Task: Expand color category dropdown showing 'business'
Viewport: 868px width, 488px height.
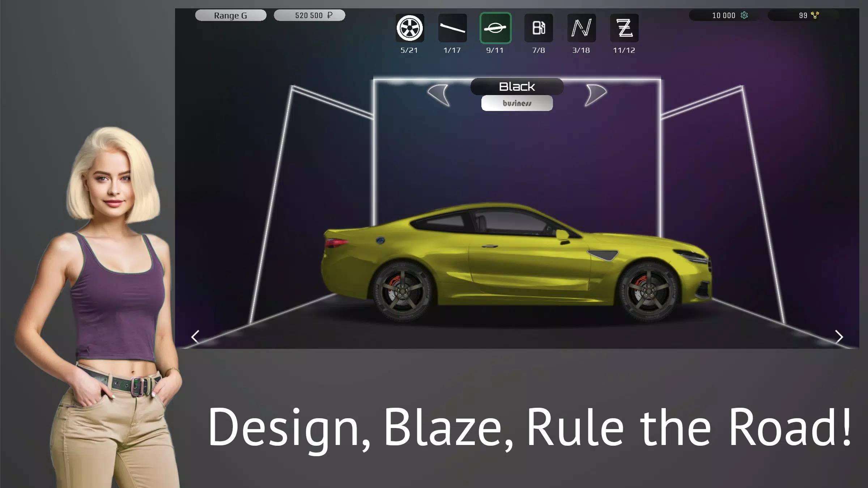Action: click(516, 103)
